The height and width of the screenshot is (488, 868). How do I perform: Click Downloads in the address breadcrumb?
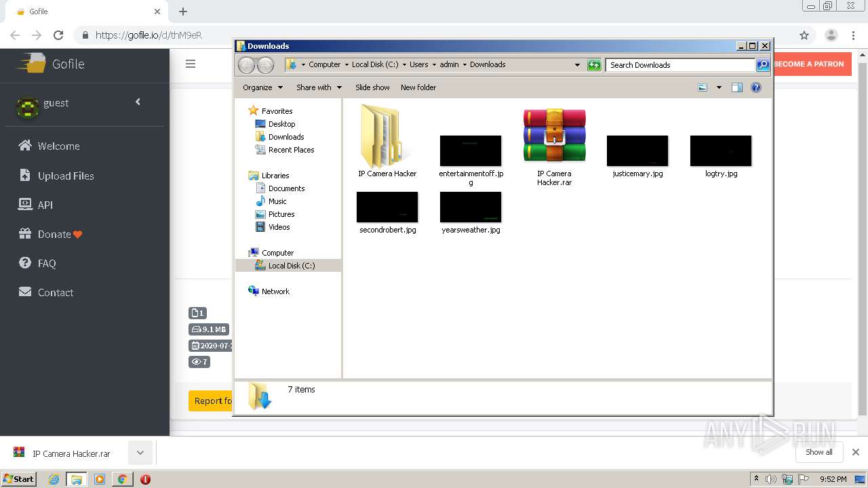pos(488,64)
